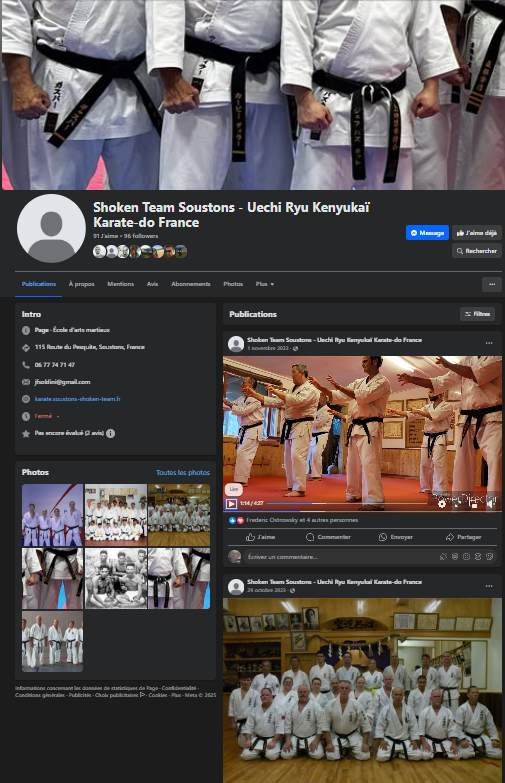Viewport: 505px width, 783px height.
Task: Click the Partager button
Action: click(463, 537)
